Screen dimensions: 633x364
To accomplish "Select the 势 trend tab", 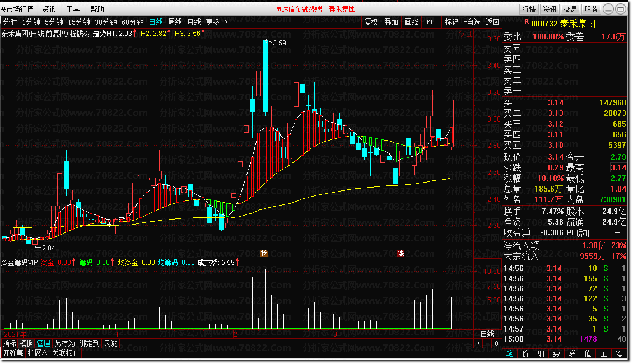I will (557, 353).
